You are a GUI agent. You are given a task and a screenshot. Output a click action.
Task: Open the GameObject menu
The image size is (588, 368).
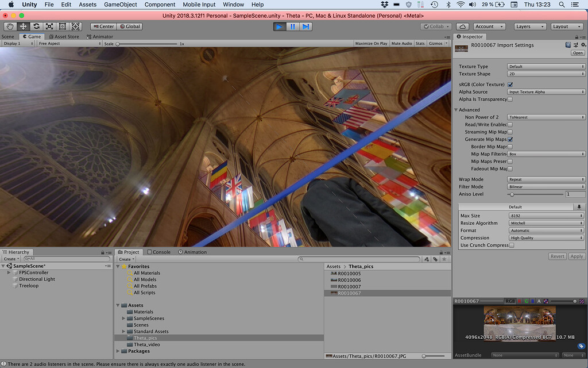119,4
